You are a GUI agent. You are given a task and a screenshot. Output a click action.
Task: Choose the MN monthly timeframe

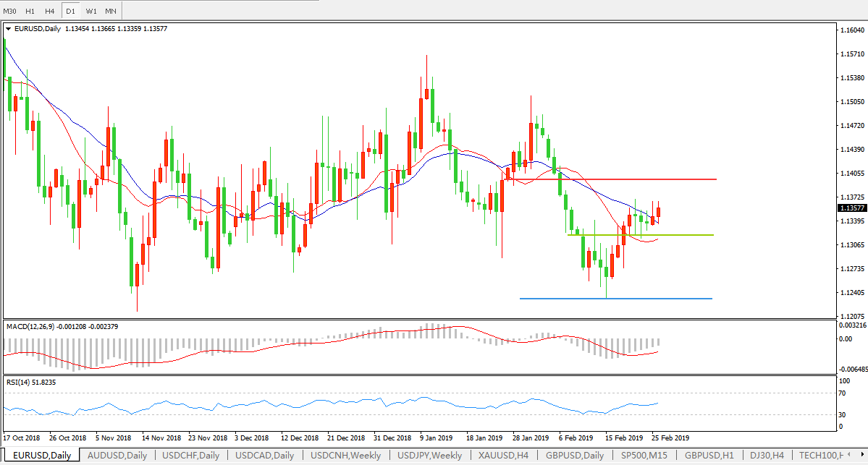[110, 12]
